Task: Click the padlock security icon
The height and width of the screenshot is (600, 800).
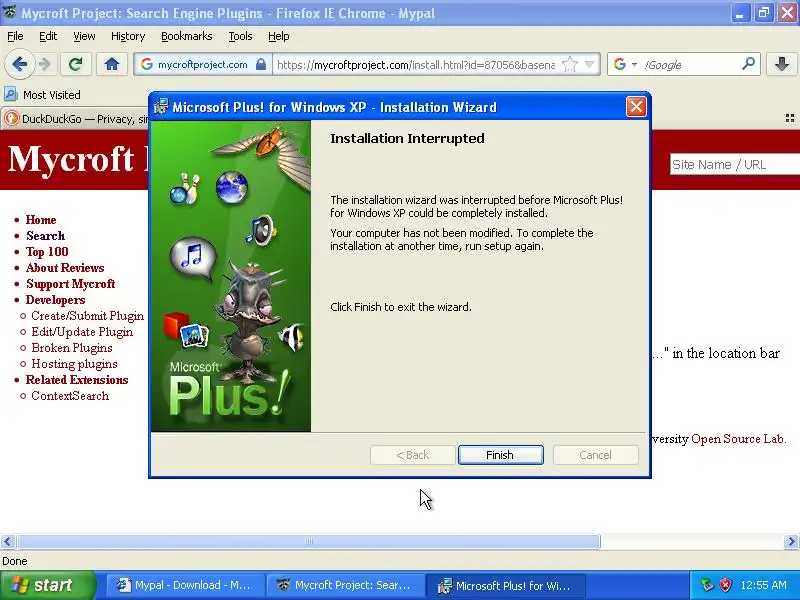Action: point(261,64)
